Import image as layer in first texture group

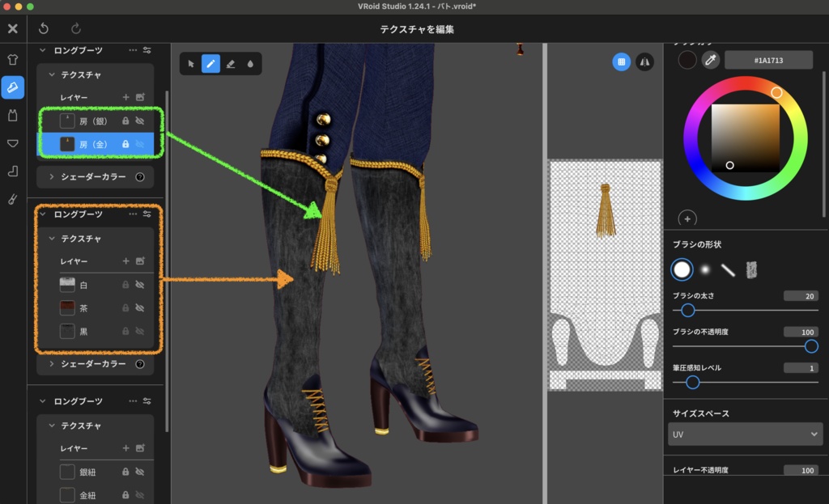[x=140, y=97]
